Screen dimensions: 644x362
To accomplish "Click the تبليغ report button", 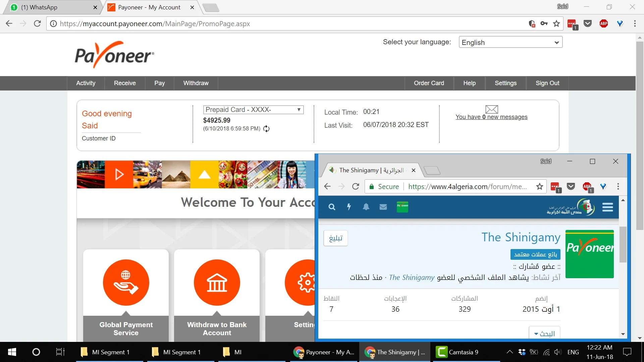I will pos(335,238).
